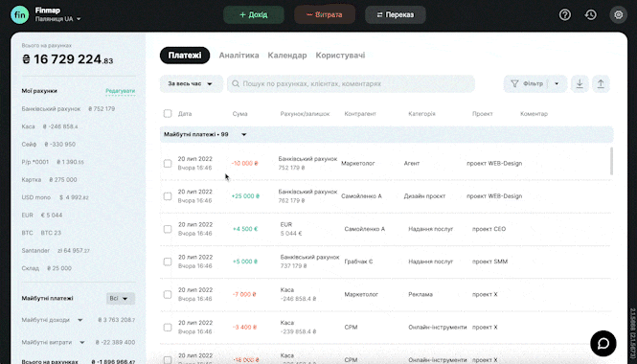
Task: Open the history clock icon
Action: click(591, 15)
